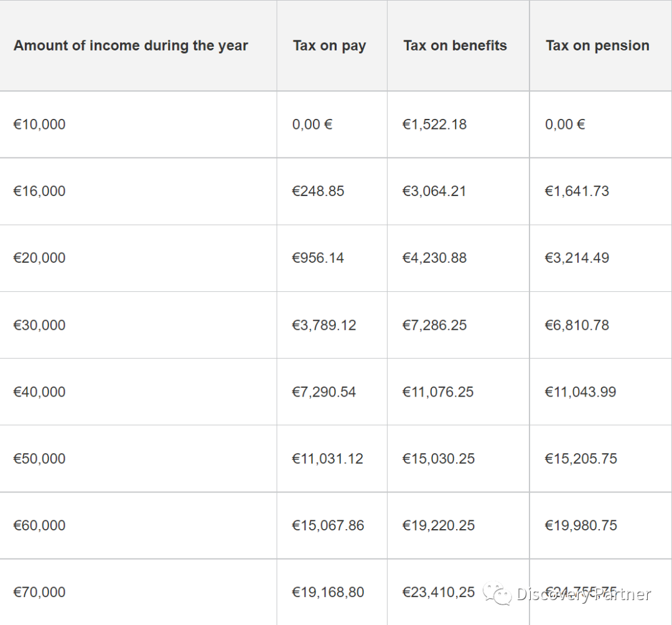Click the €1,522.18 benefits tax cell

click(434, 125)
